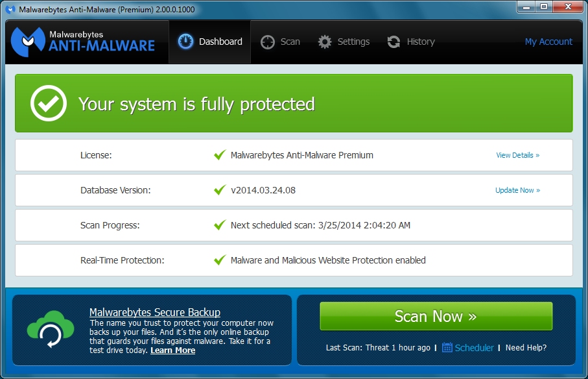Click the Dashboard gauge icon
Viewport: 588px width, 379px height.
[x=185, y=42]
